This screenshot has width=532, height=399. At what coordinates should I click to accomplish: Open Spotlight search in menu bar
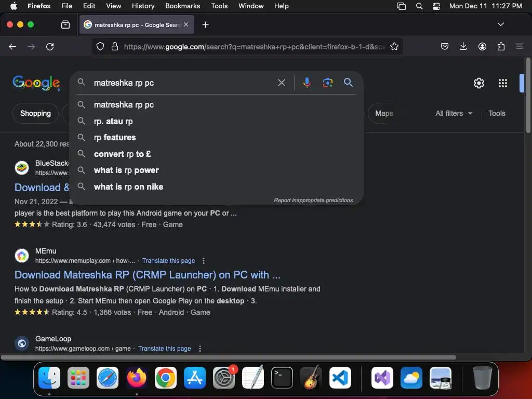click(x=419, y=6)
